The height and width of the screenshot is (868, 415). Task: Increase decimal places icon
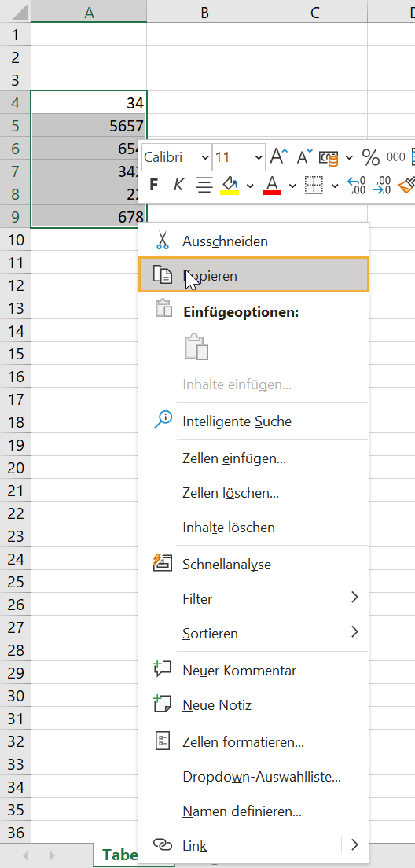pos(356,185)
